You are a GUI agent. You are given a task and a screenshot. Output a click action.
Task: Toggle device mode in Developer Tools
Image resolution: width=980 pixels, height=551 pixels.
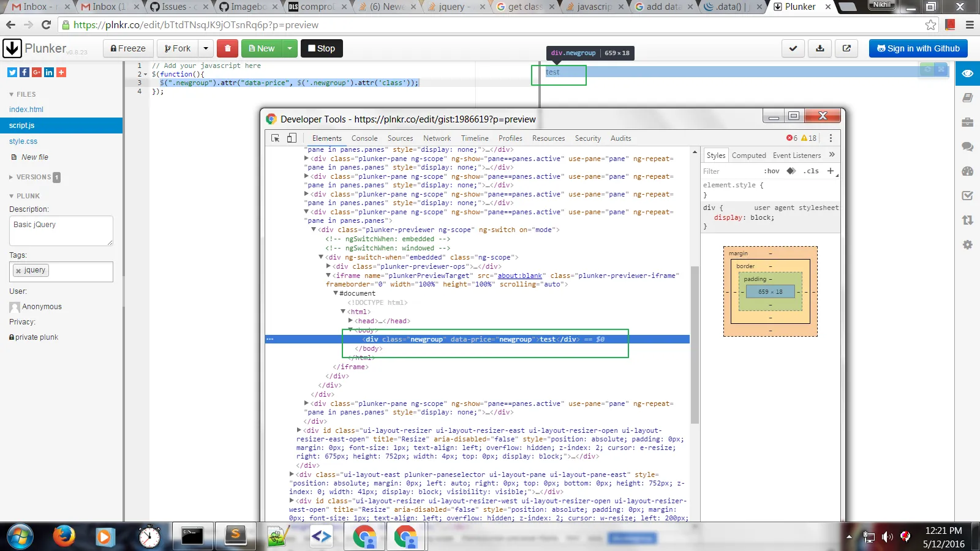point(292,138)
